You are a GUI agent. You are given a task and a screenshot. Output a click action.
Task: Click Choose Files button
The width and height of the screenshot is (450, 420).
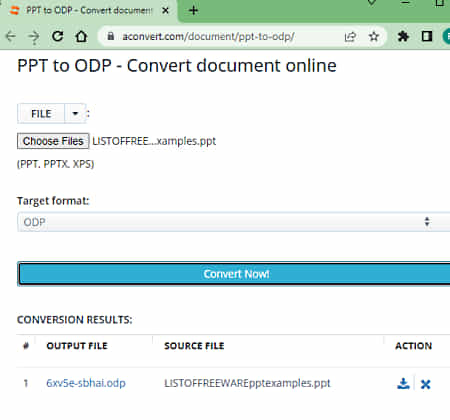pos(53,141)
